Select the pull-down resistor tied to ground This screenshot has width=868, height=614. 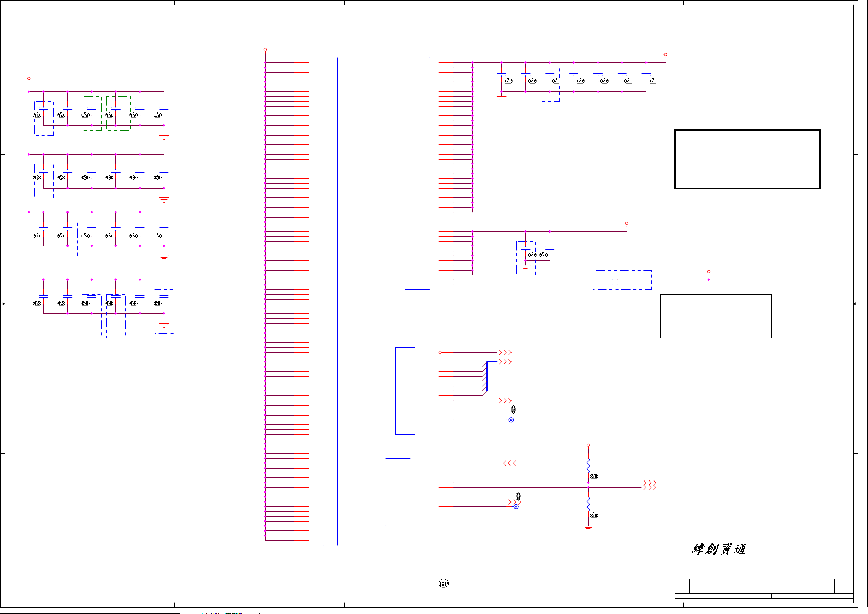coord(588,505)
